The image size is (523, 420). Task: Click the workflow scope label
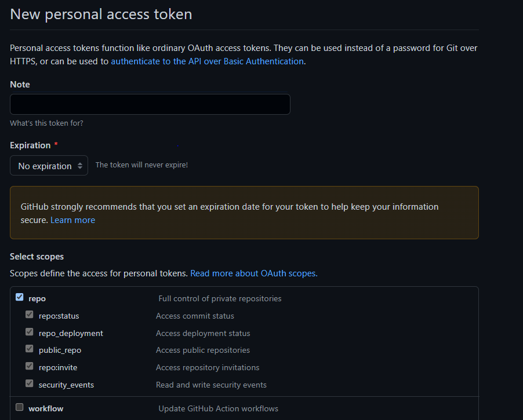click(x=46, y=408)
